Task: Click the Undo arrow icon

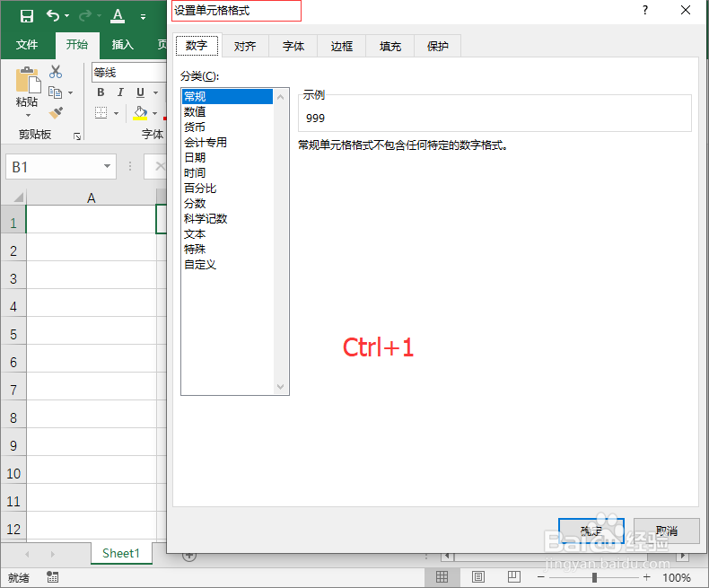Action: (x=53, y=16)
